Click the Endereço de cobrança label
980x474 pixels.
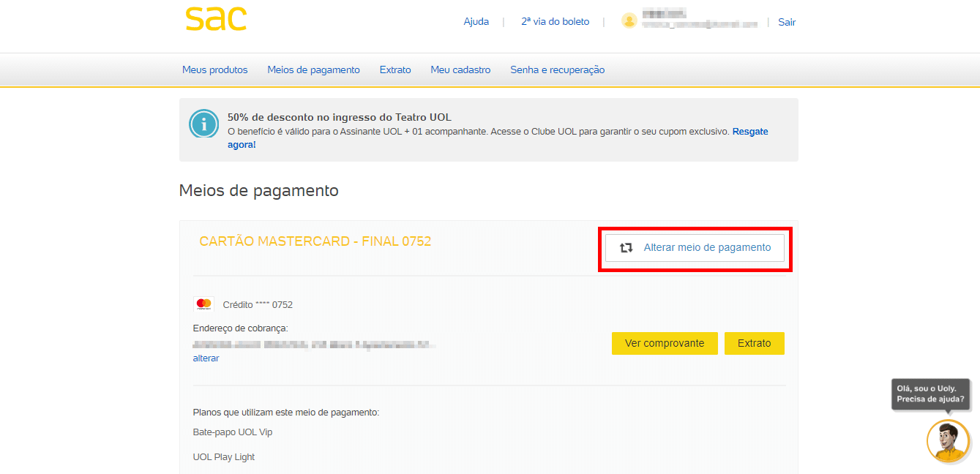(241, 328)
